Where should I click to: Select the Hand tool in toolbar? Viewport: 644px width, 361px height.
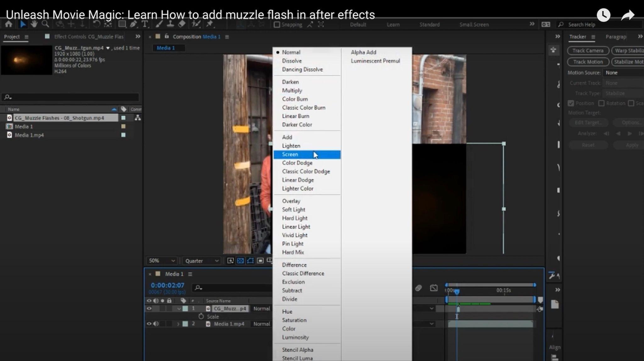(34, 24)
